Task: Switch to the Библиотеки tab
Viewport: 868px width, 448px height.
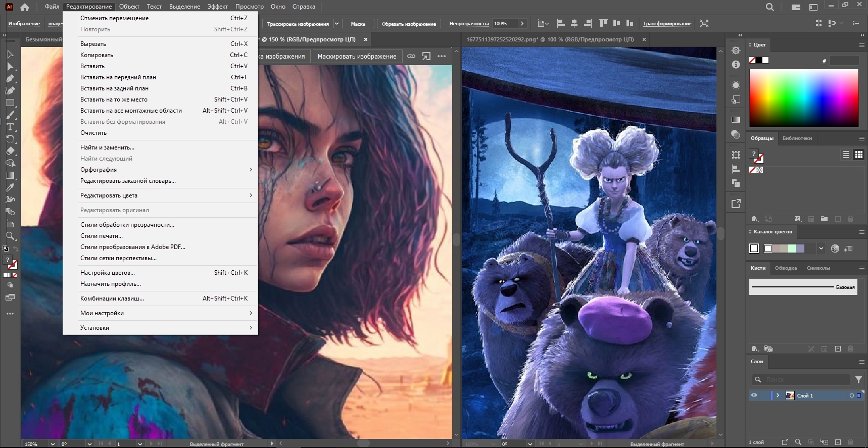Action: [797, 138]
